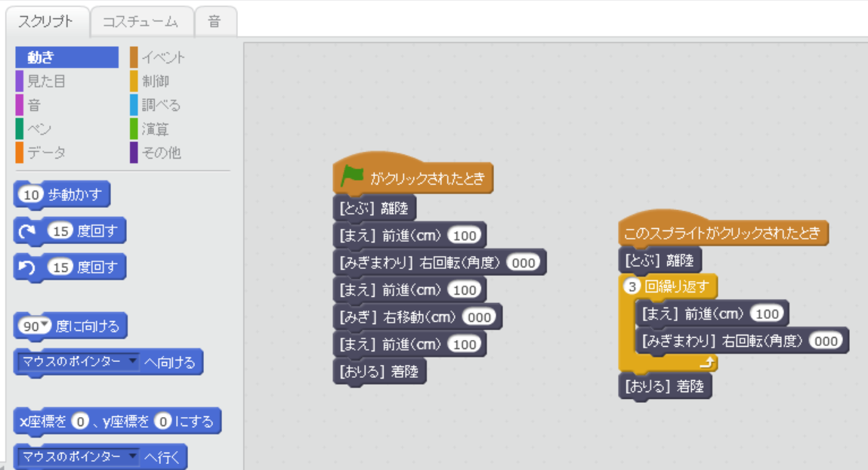Click the green flag icon on hat block

click(352, 177)
